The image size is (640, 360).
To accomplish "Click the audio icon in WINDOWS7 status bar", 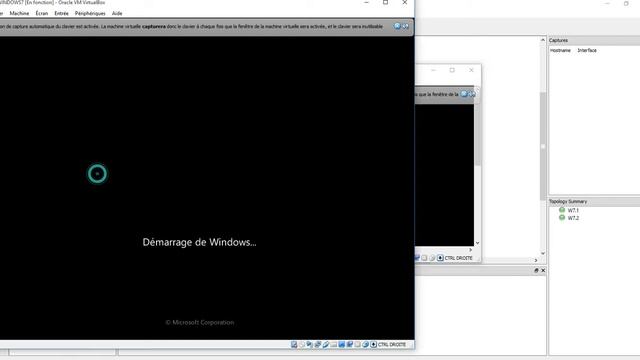I will tap(309, 344).
